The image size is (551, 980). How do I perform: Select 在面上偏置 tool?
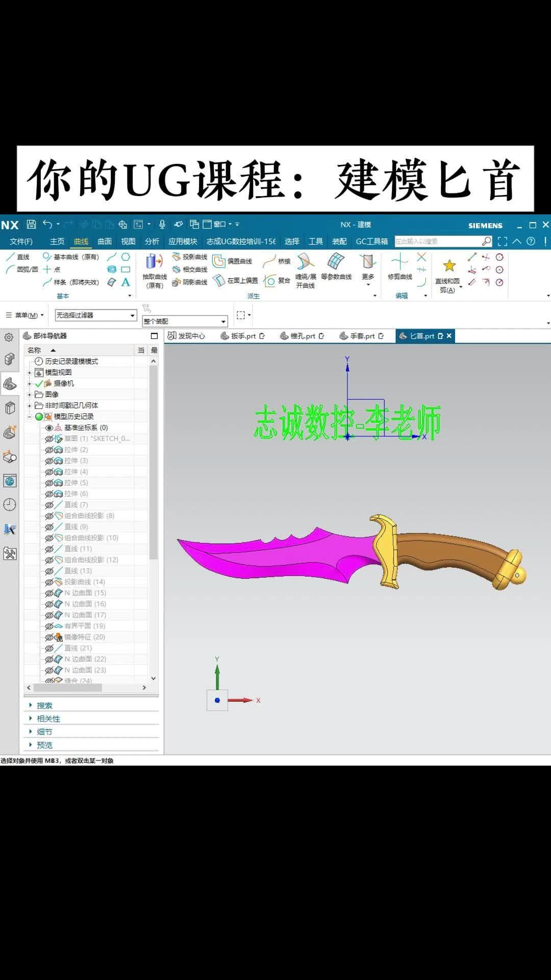[235, 280]
